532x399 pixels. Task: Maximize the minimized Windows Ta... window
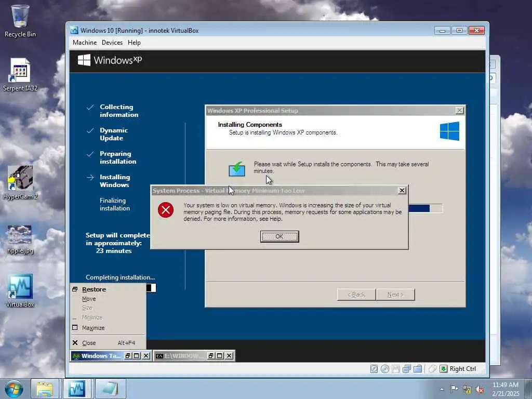tap(137, 355)
